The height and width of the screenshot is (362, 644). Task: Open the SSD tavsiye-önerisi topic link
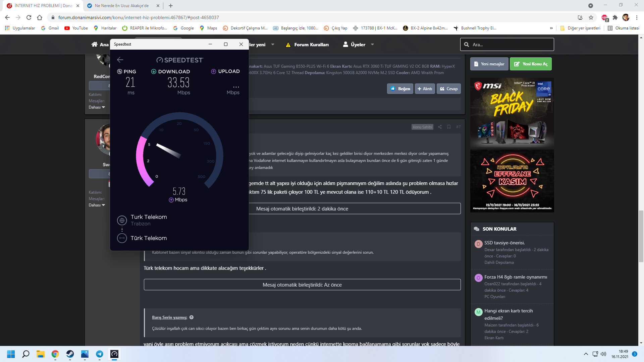click(x=504, y=243)
